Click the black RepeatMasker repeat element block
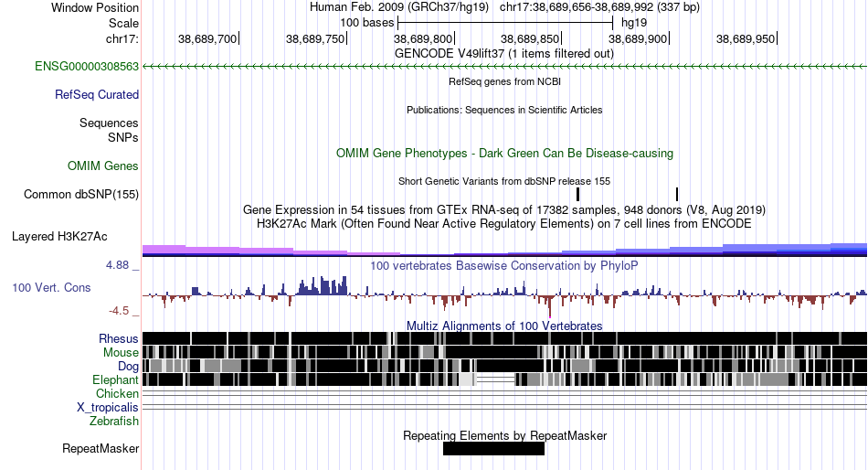Screen dimensions: 868x470 click(x=493, y=449)
